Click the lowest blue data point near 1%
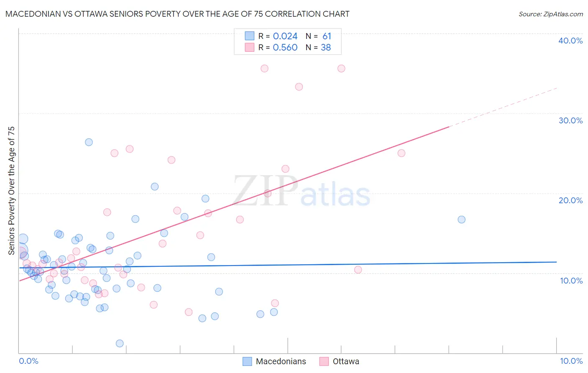The width and height of the screenshot is (588, 373). pos(120,343)
